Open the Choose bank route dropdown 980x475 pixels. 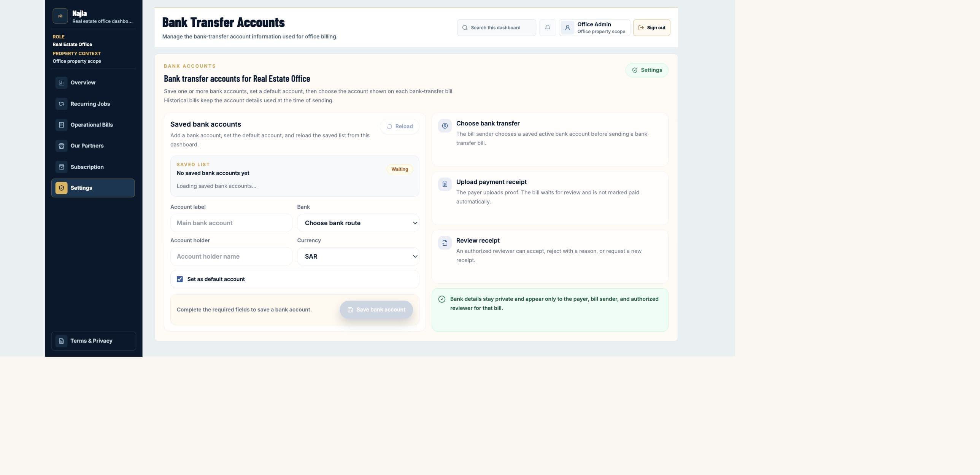point(358,223)
